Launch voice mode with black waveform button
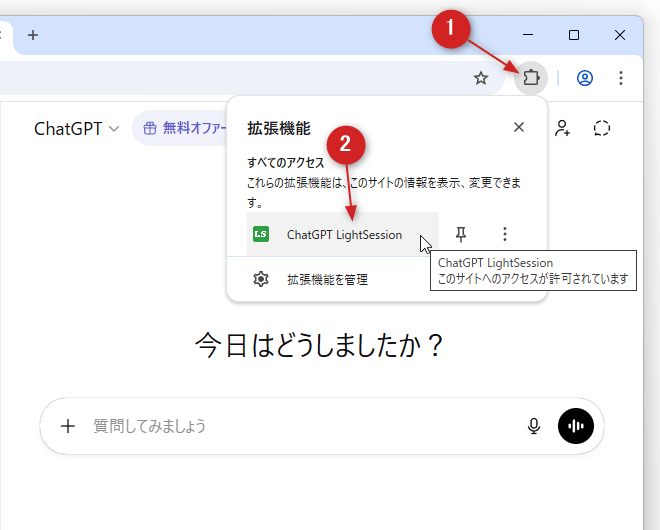The width and height of the screenshot is (660, 530). click(576, 426)
